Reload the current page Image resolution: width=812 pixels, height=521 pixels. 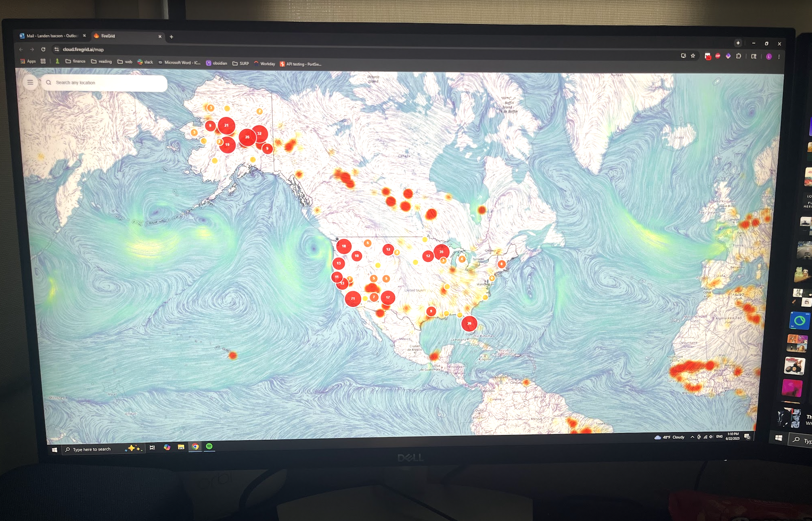coord(43,49)
